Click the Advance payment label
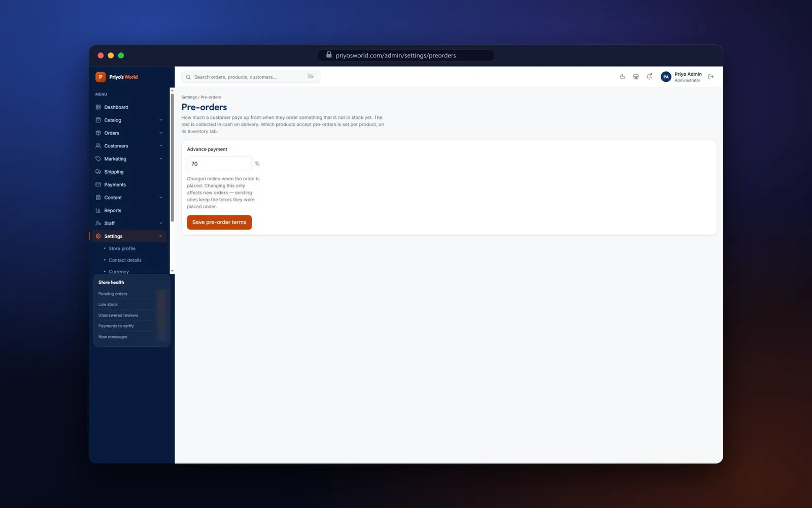Image resolution: width=812 pixels, height=508 pixels. tap(207, 149)
